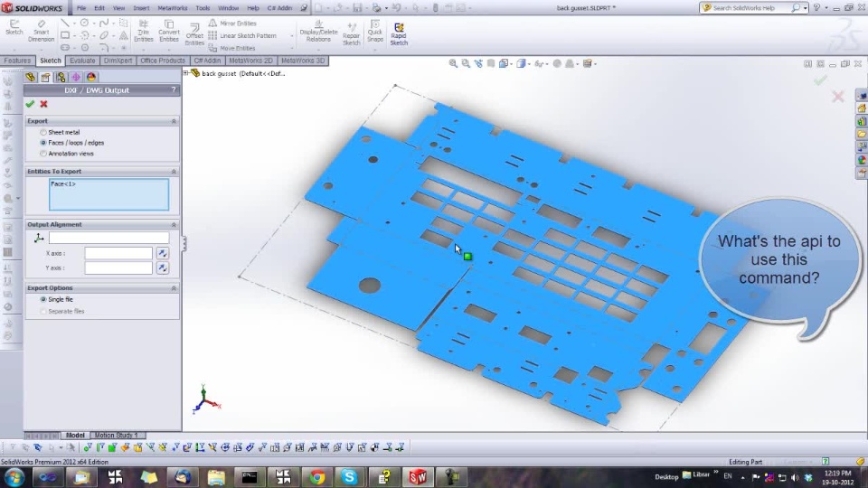Image resolution: width=868 pixels, height=488 pixels.
Task: Click the Windows Start button
Action: 15,476
